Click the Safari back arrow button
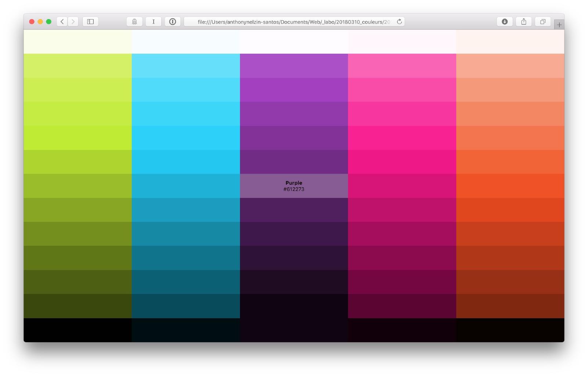588x376 pixels. (x=62, y=22)
